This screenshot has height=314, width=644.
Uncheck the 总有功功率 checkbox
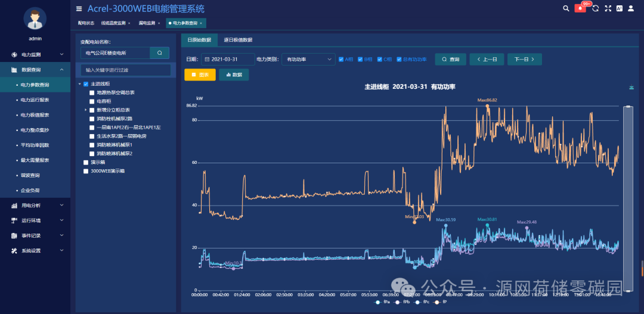point(399,59)
